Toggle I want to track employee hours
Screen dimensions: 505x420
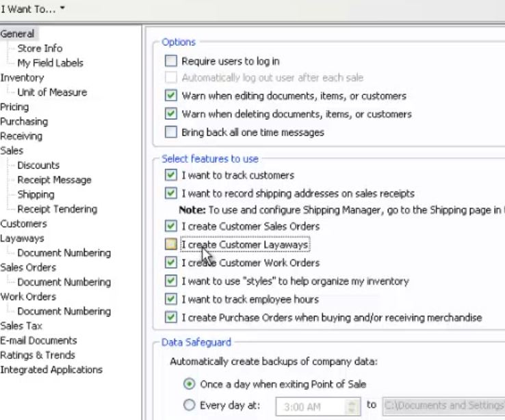tap(170, 300)
